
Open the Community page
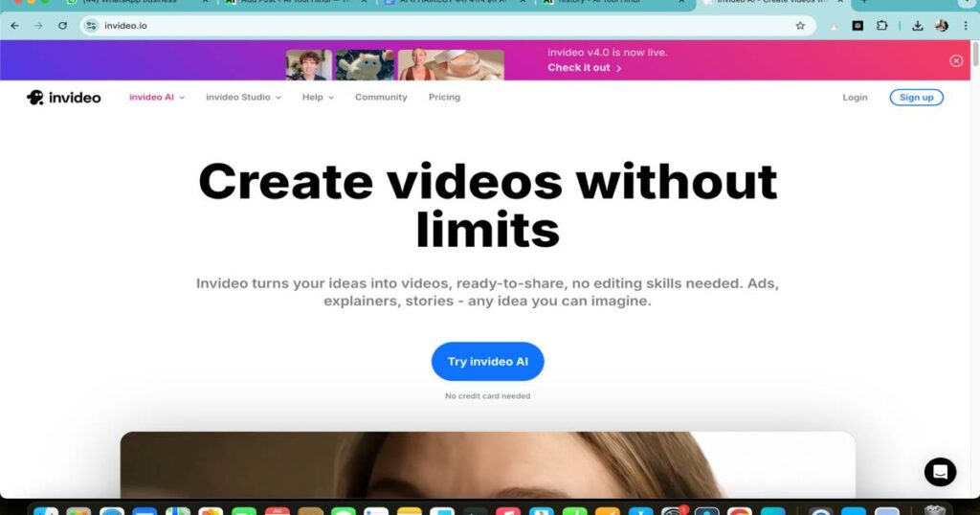[381, 98]
